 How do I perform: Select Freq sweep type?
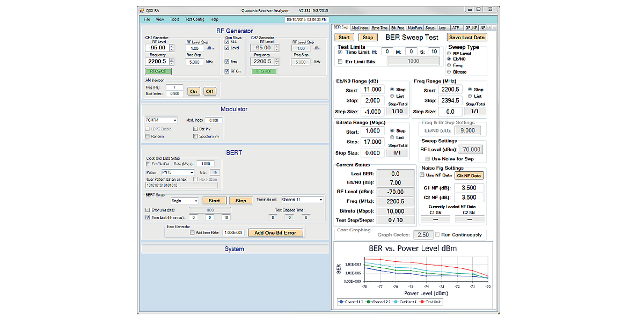point(449,65)
